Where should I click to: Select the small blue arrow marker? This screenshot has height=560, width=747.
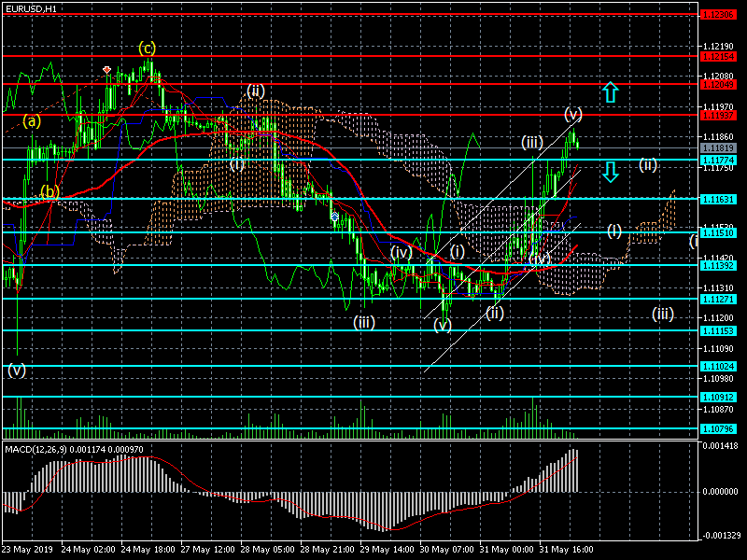[x=334, y=216]
